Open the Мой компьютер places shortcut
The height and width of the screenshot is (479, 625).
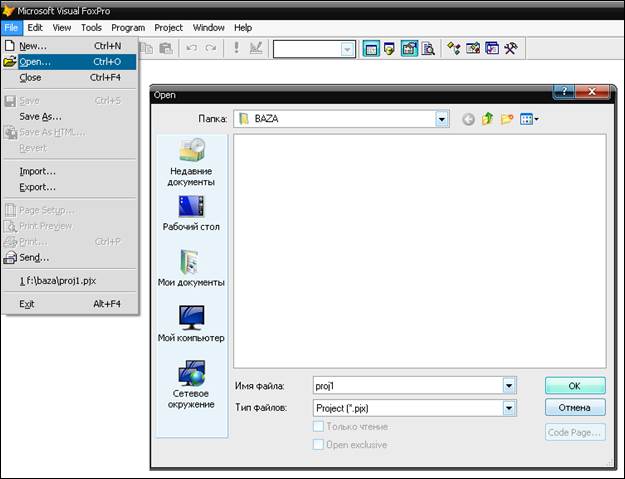(x=191, y=324)
